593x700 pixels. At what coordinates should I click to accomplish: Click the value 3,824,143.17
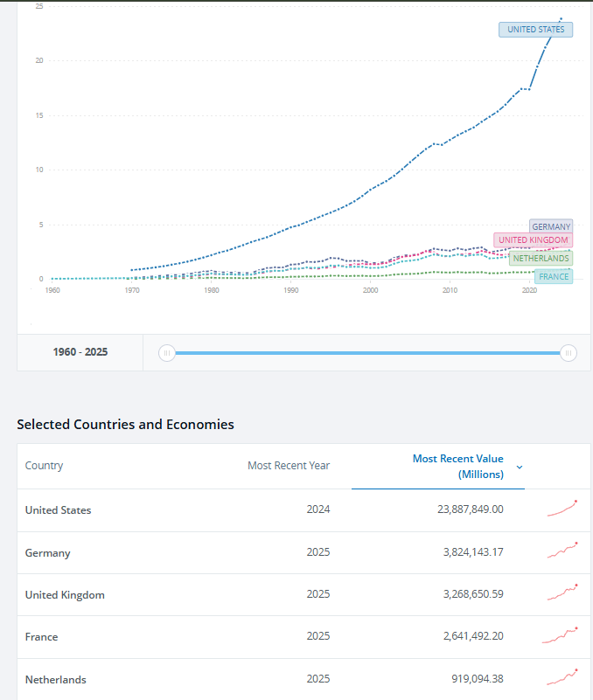pyautogui.click(x=473, y=552)
